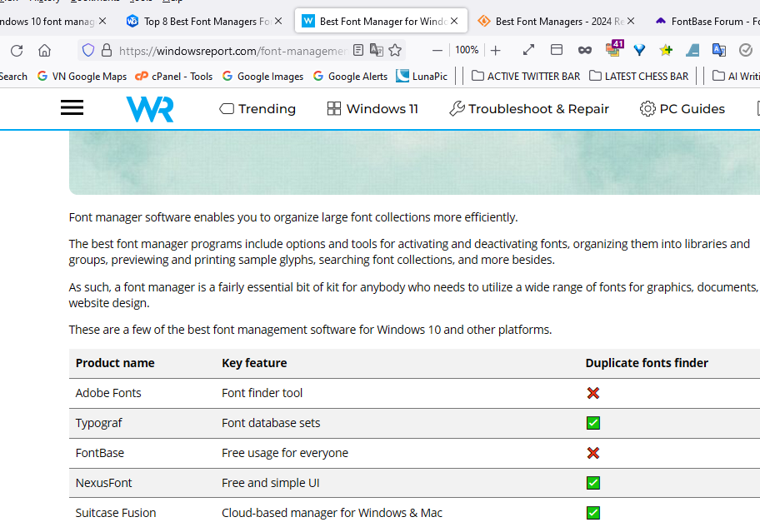Click the green check in Typograf row

tap(593, 423)
